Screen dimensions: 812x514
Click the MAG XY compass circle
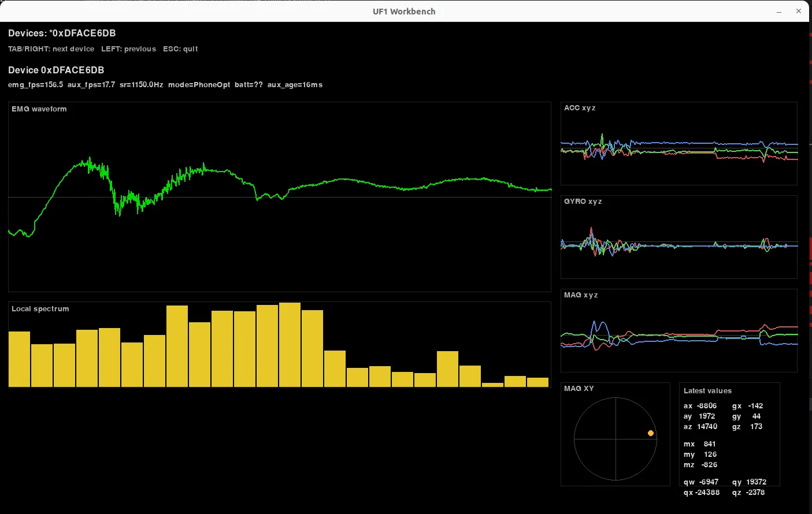[x=615, y=438]
